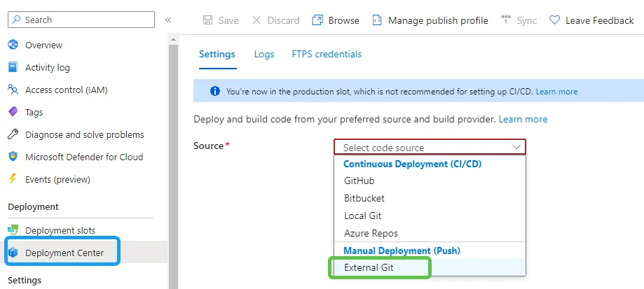This screenshot has width=644, height=289.
Task: Expand the Select code source dropdown
Action: tap(430, 148)
